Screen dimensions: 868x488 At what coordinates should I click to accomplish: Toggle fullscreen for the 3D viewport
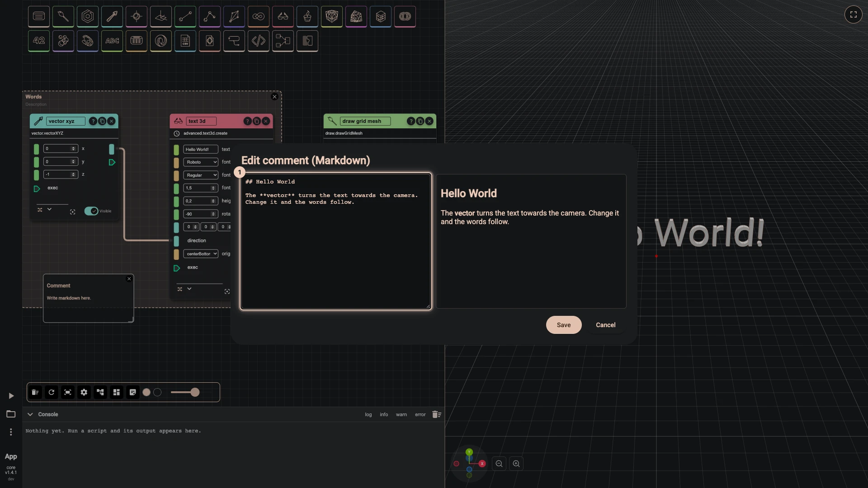pos(854,14)
